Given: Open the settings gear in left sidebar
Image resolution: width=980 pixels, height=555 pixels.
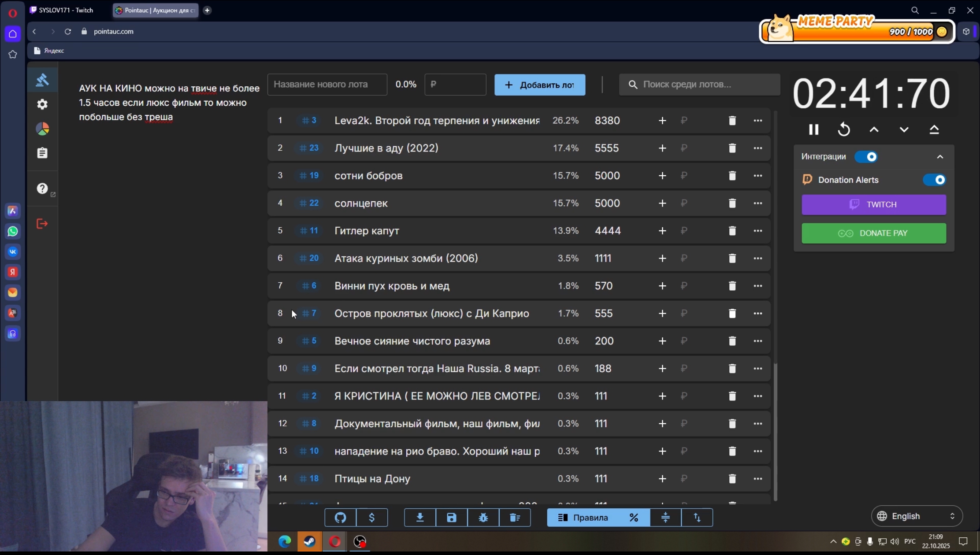Looking at the screenshot, I should point(42,104).
